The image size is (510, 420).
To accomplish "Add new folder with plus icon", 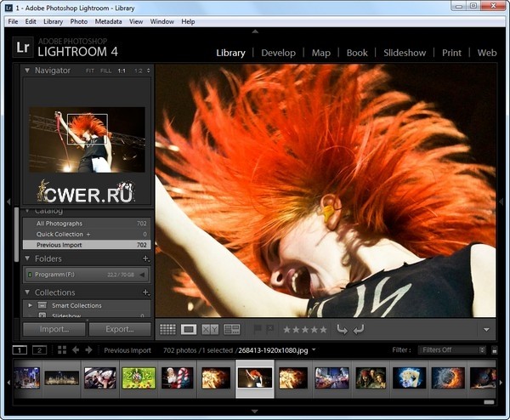I will point(146,258).
